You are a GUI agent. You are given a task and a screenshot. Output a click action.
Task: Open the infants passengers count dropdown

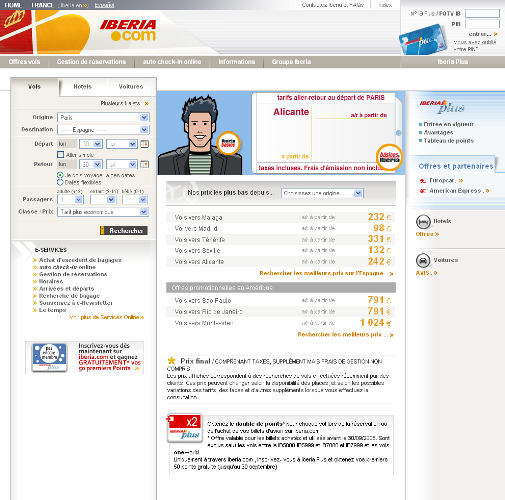pos(135,200)
